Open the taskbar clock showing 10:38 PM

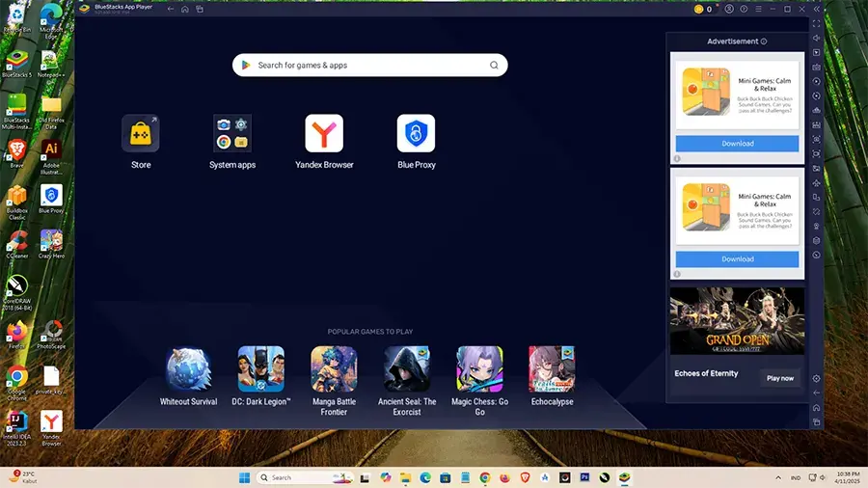(x=848, y=477)
